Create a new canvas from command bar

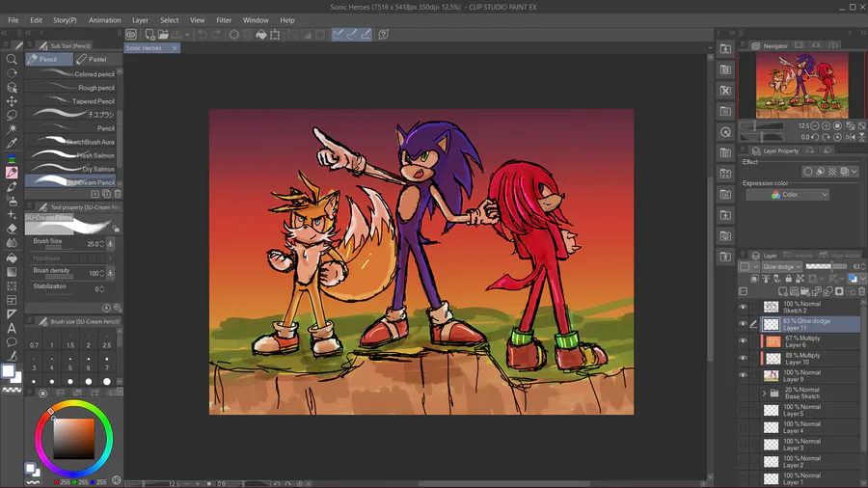click(x=149, y=35)
